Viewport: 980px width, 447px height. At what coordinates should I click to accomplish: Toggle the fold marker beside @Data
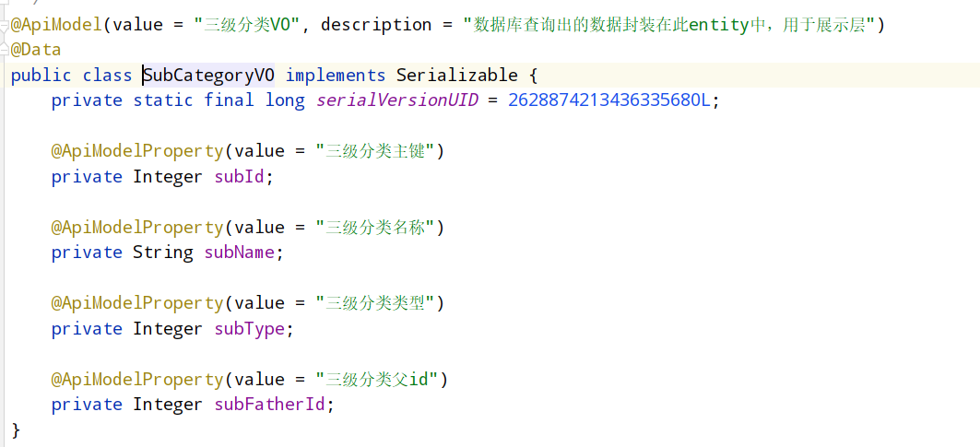[x=4, y=48]
